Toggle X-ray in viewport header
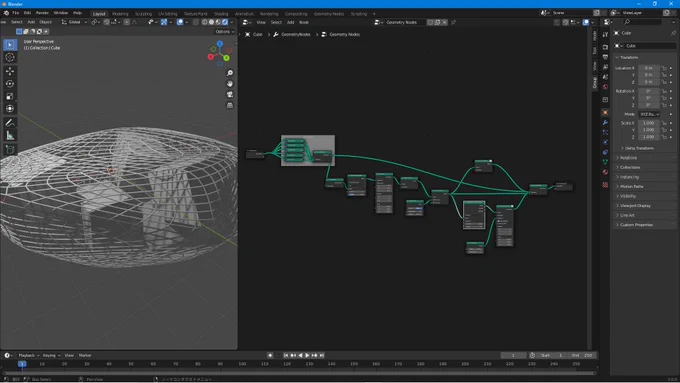Image resolution: width=680 pixels, height=383 pixels. point(196,22)
